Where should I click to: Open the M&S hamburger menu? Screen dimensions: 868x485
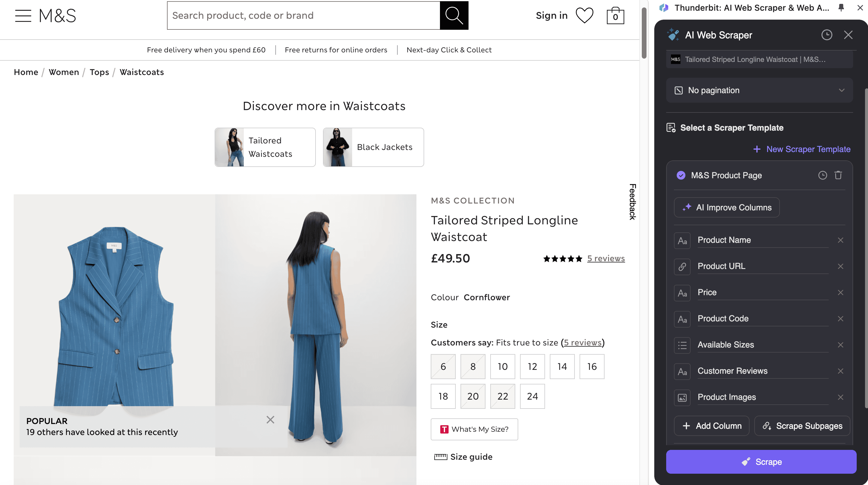tap(23, 15)
